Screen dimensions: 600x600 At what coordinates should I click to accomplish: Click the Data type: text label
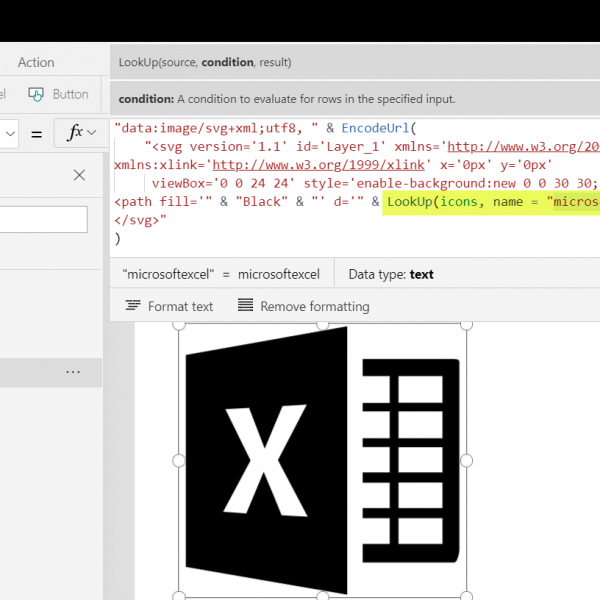click(391, 274)
